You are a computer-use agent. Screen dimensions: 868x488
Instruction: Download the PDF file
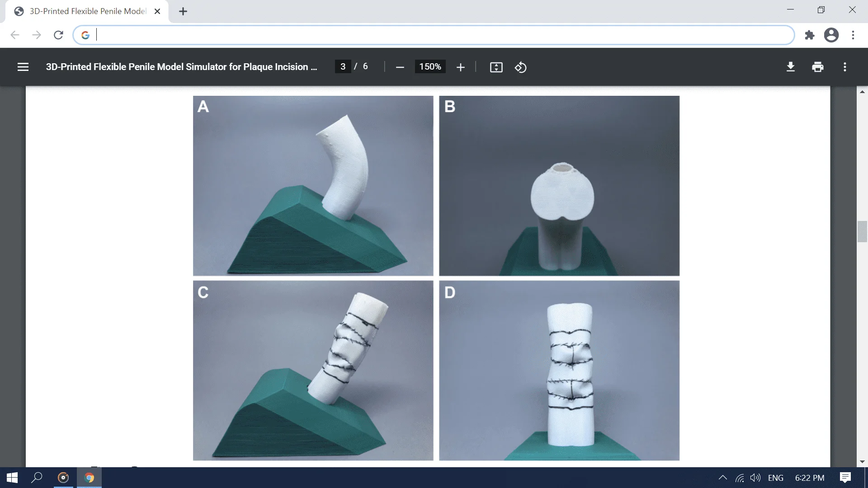(x=790, y=67)
